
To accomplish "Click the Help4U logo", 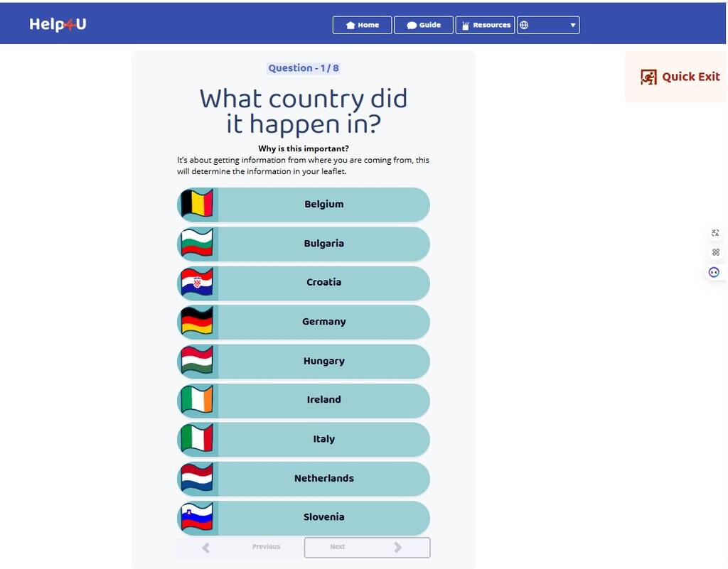I will (58, 25).
